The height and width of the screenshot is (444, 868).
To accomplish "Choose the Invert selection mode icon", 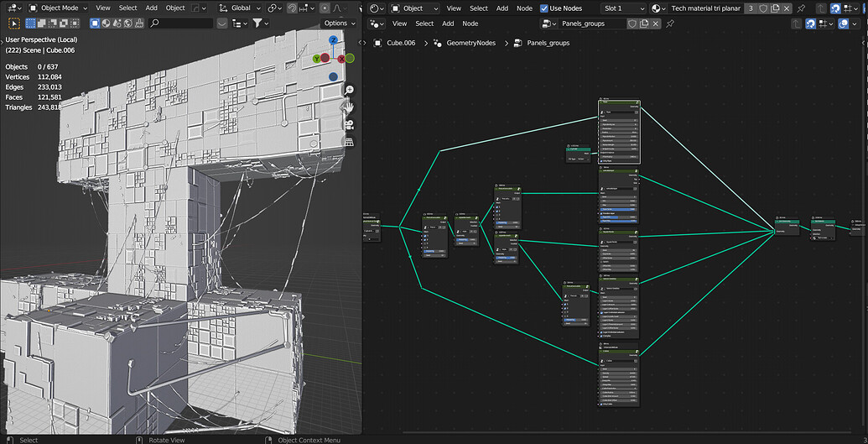I will click(65, 24).
